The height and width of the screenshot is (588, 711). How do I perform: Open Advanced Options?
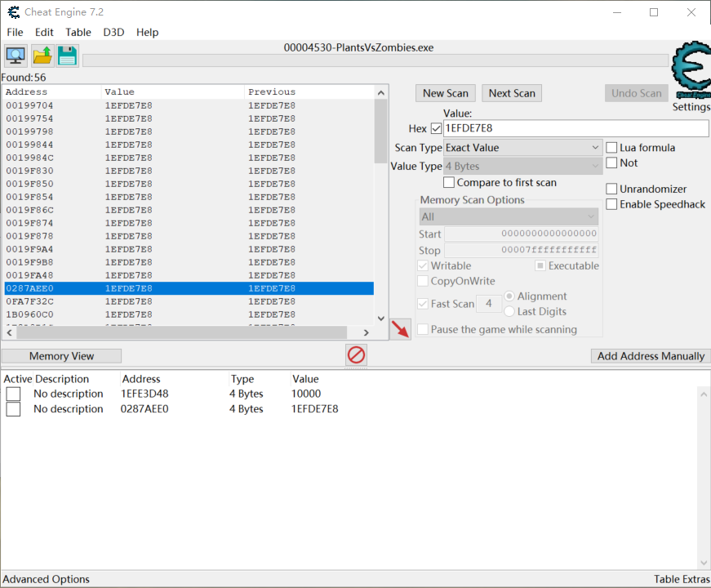coord(47,579)
